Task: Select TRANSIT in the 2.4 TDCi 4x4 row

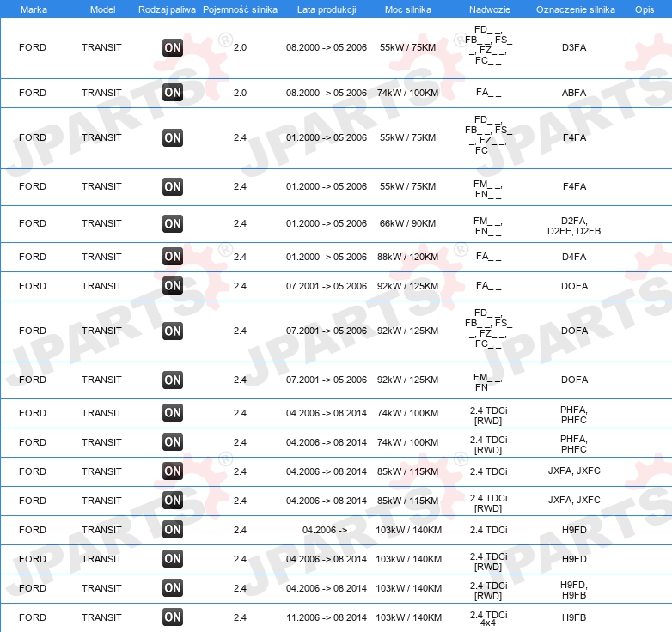Action: (101, 617)
